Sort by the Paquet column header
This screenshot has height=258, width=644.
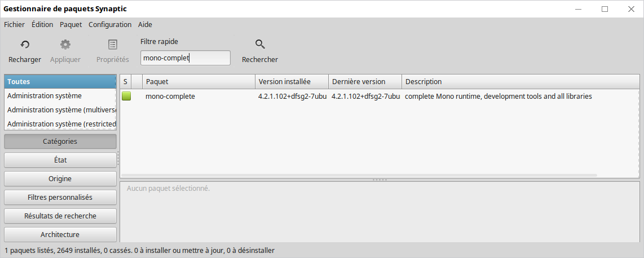tap(199, 82)
